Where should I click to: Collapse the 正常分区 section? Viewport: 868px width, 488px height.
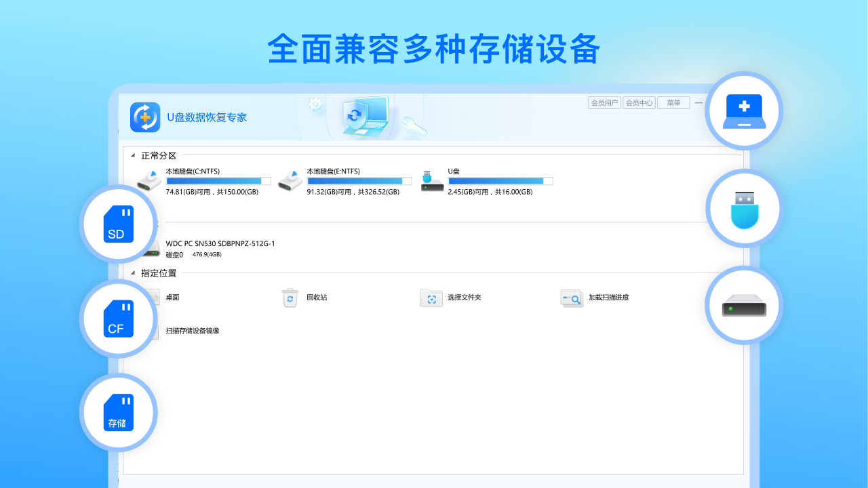click(x=133, y=155)
